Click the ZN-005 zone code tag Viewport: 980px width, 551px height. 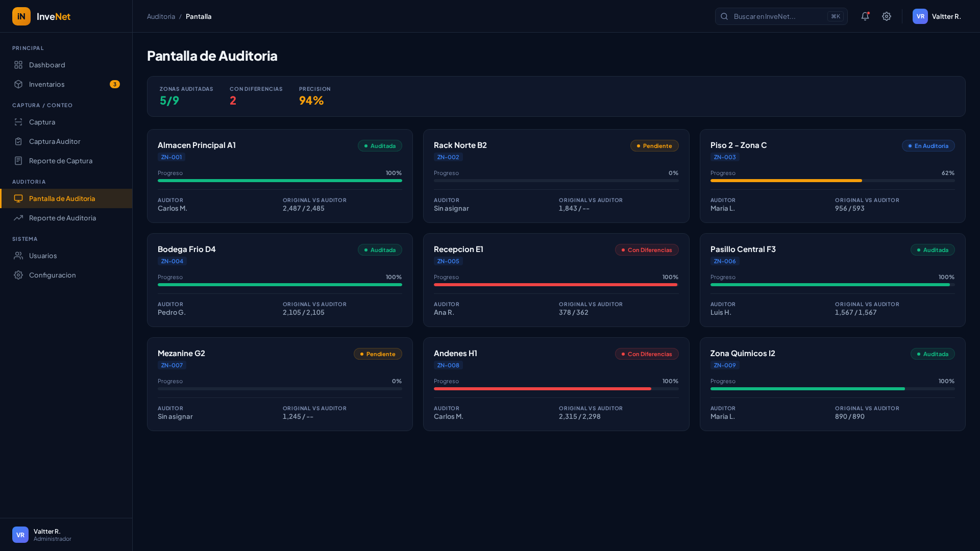coord(448,261)
